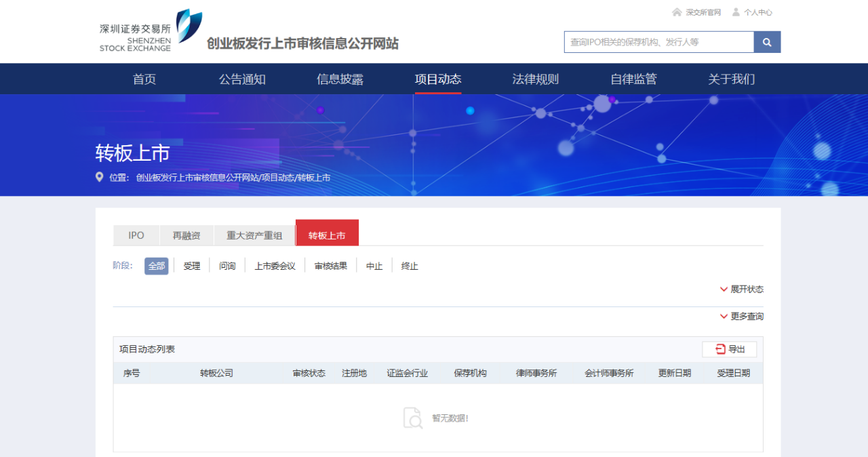The image size is (868, 457).
Task: Click the location pin icon in the breadcrumb
Action: coord(100,178)
